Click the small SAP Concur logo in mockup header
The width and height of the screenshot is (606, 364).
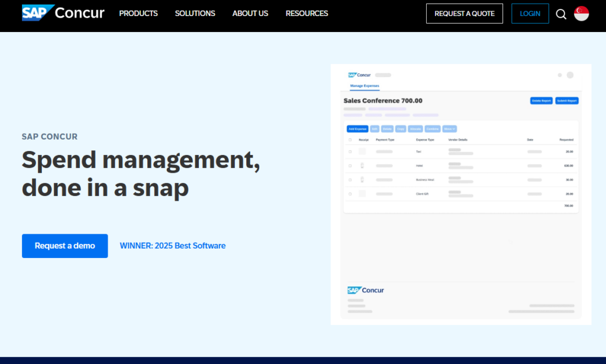359,75
